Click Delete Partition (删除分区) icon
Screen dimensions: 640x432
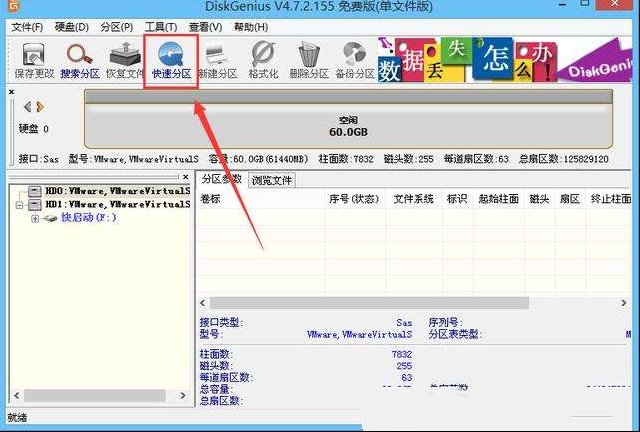pos(309,61)
